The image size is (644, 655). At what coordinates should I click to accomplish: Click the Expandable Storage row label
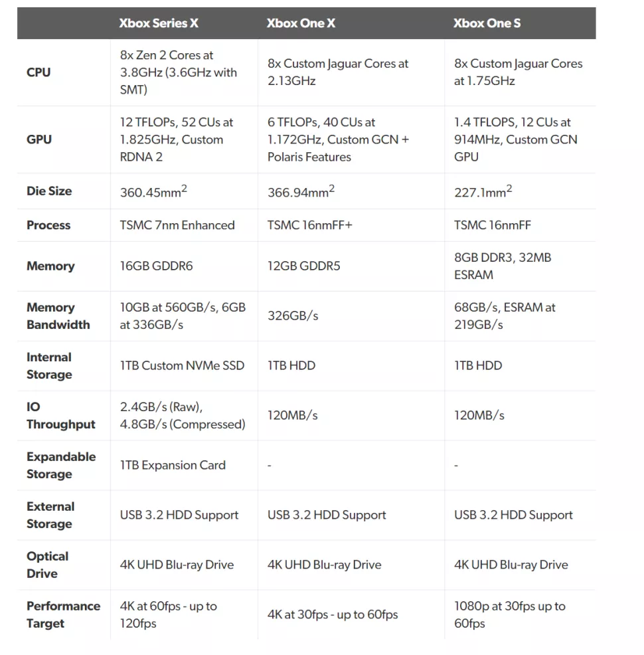pos(61,466)
